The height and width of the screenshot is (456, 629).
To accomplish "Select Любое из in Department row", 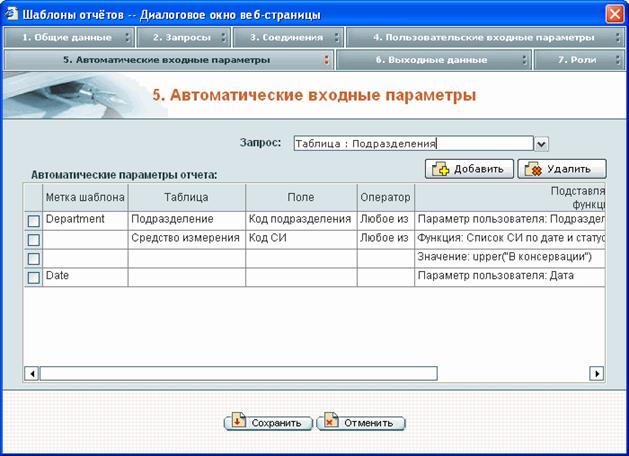I will coord(386,221).
